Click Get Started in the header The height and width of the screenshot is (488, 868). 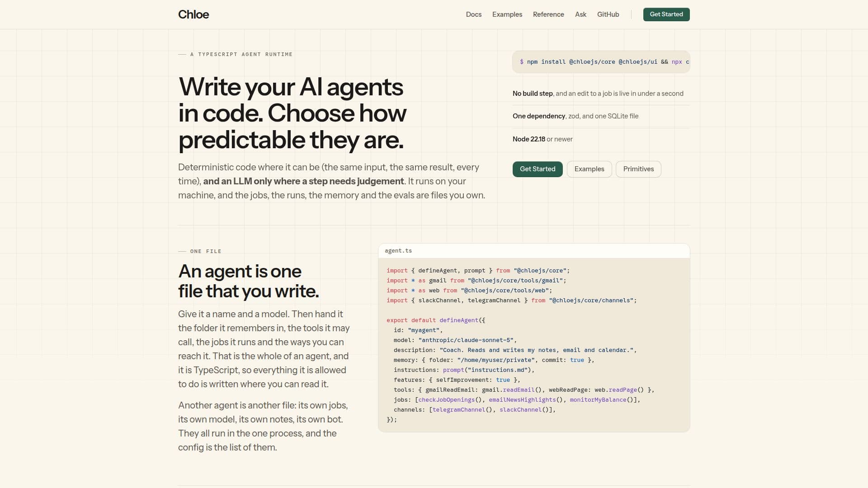666,14
